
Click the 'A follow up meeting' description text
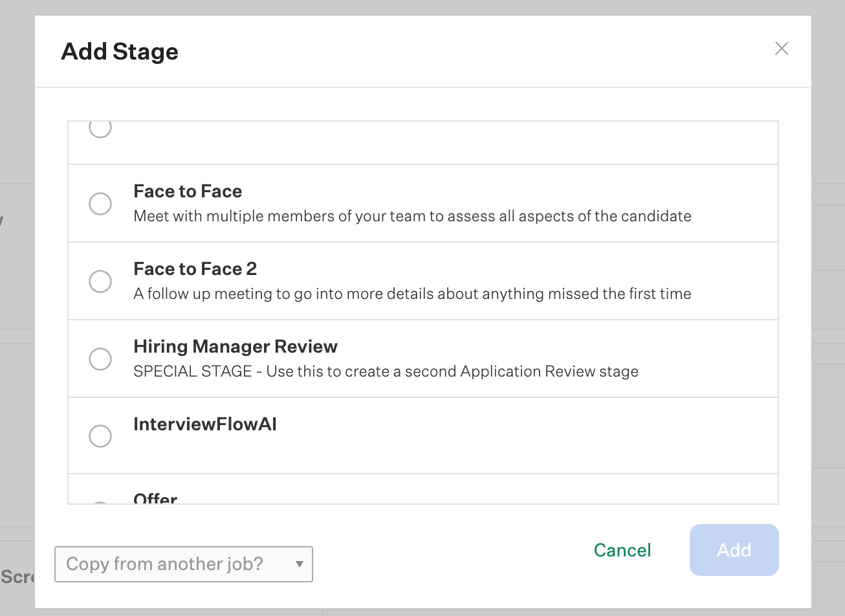412,294
